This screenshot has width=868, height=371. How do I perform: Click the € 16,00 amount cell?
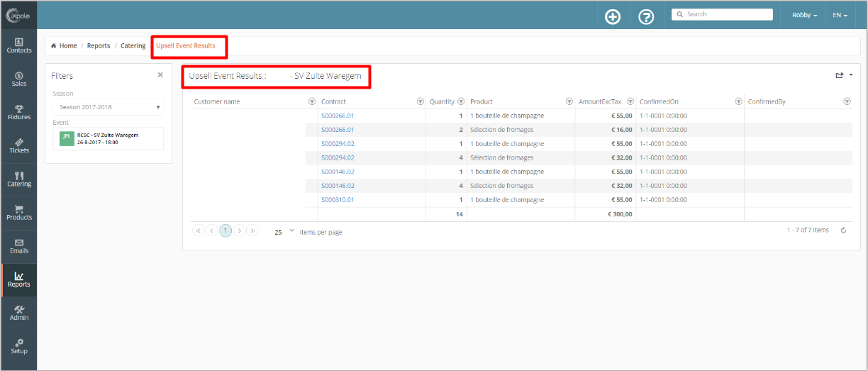[621, 130]
